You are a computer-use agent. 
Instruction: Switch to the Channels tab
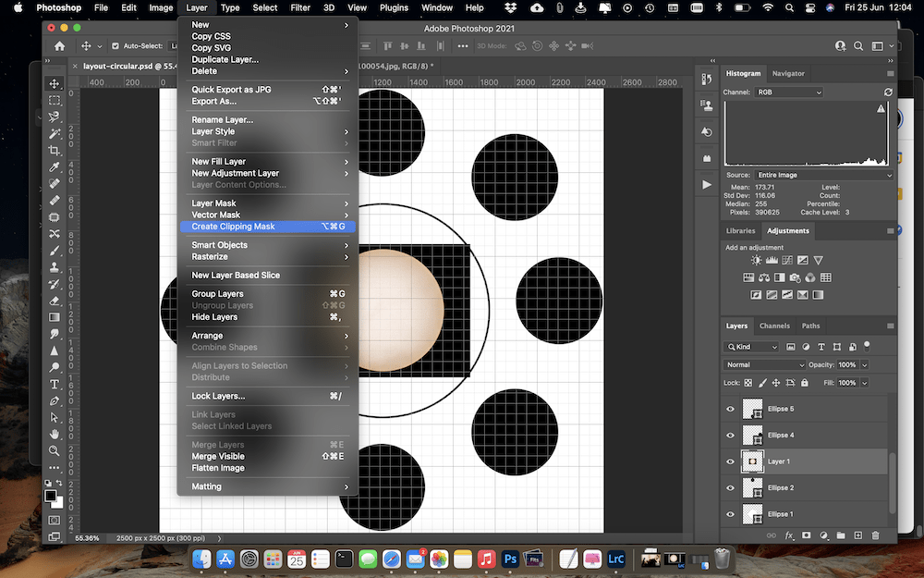[774, 326]
